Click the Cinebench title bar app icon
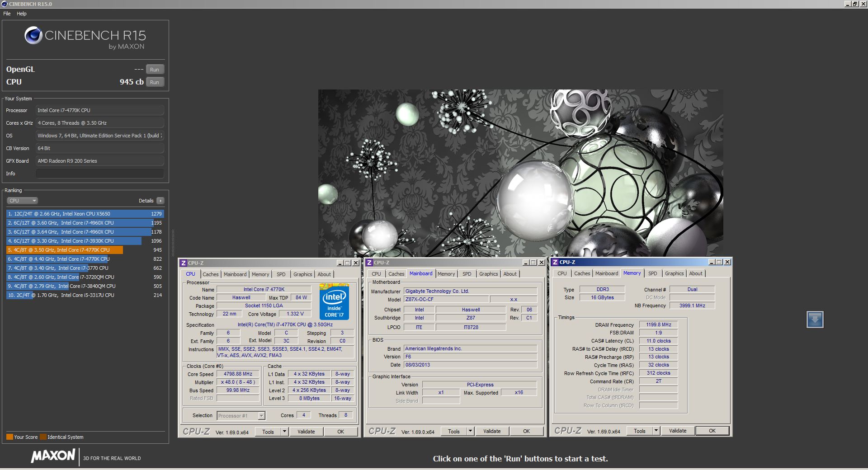 tap(4, 4)
